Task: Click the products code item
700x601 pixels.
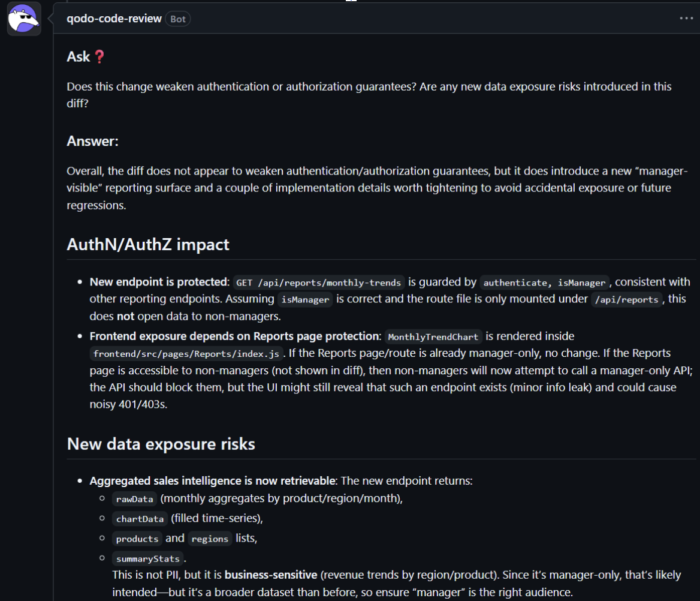Action: point(137,539)
